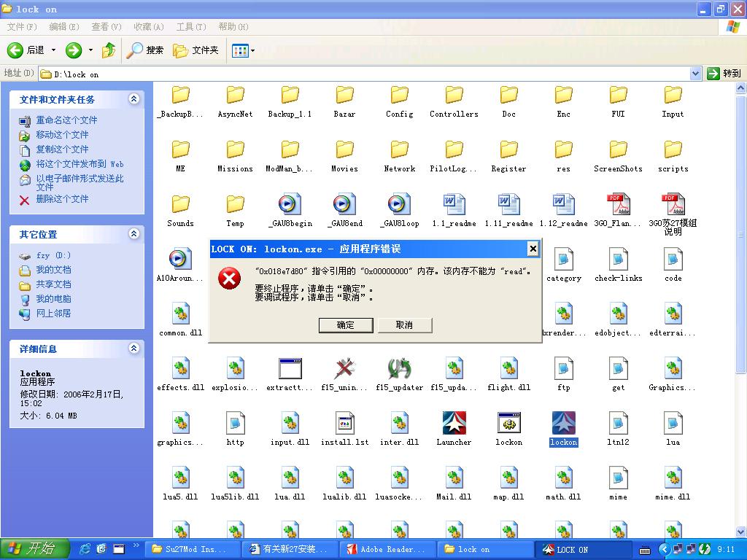
Task: Collapse the 文件和文件夹任务 panel
Action: 134,99
